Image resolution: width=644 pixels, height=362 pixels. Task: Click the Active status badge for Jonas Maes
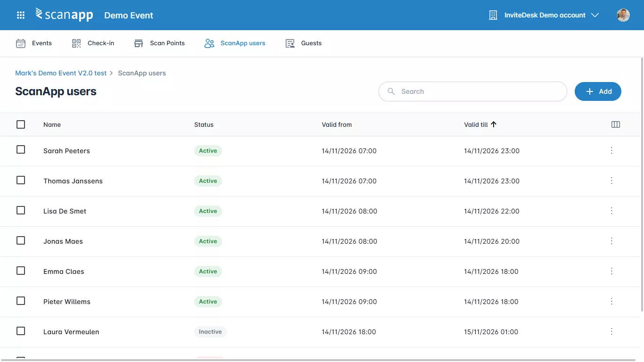coord(208,241)
